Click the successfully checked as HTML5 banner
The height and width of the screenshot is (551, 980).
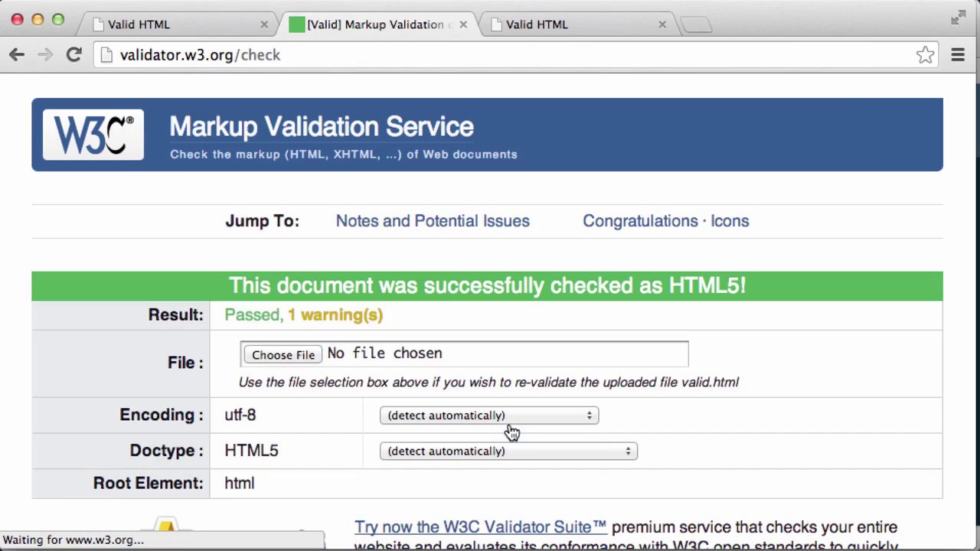pos(487,285)
